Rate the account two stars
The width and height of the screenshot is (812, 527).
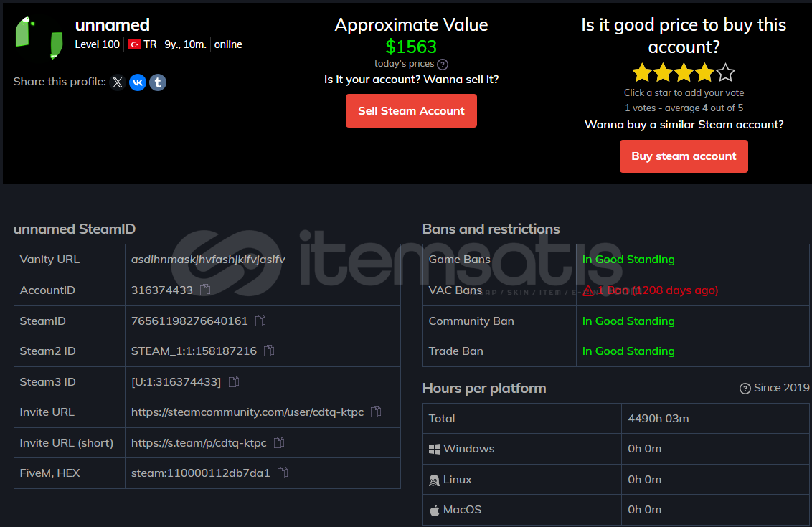coord(664,72)
